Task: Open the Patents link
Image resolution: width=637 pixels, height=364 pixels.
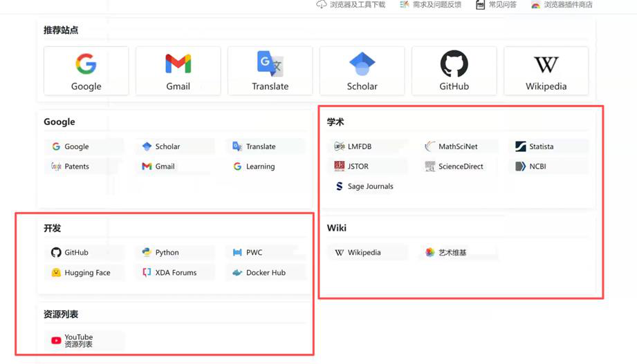Action: click(x=84, y=166)
